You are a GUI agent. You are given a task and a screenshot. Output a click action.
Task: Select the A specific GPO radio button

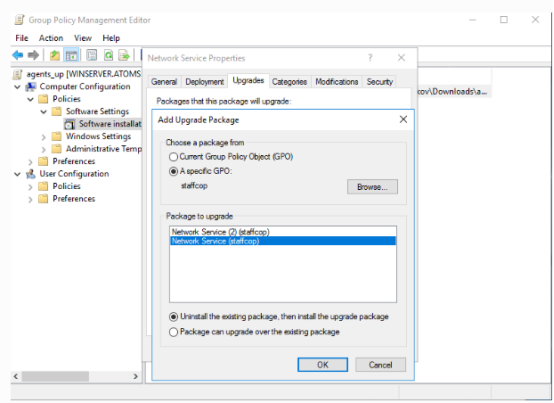[x=173, y=171]
